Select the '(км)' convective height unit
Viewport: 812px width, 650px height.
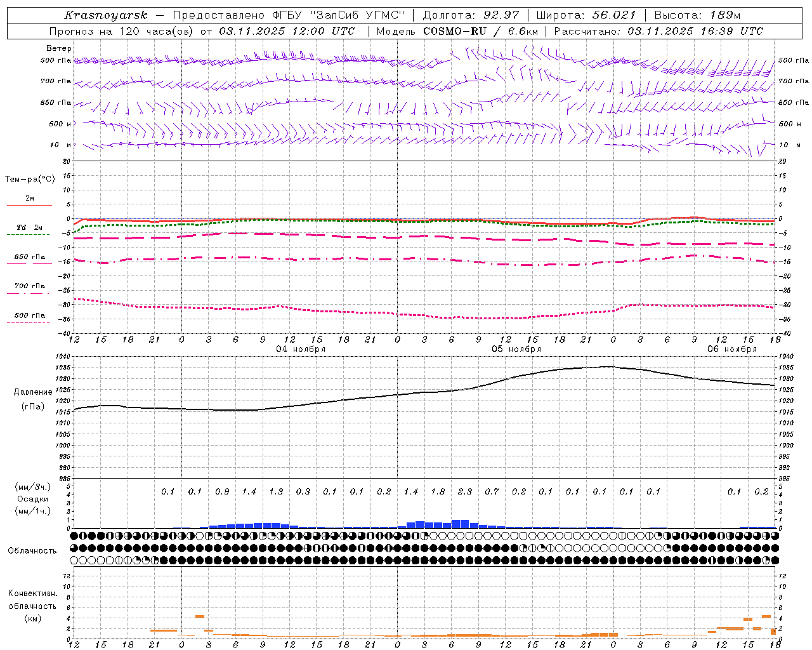[x=32, y=618]
